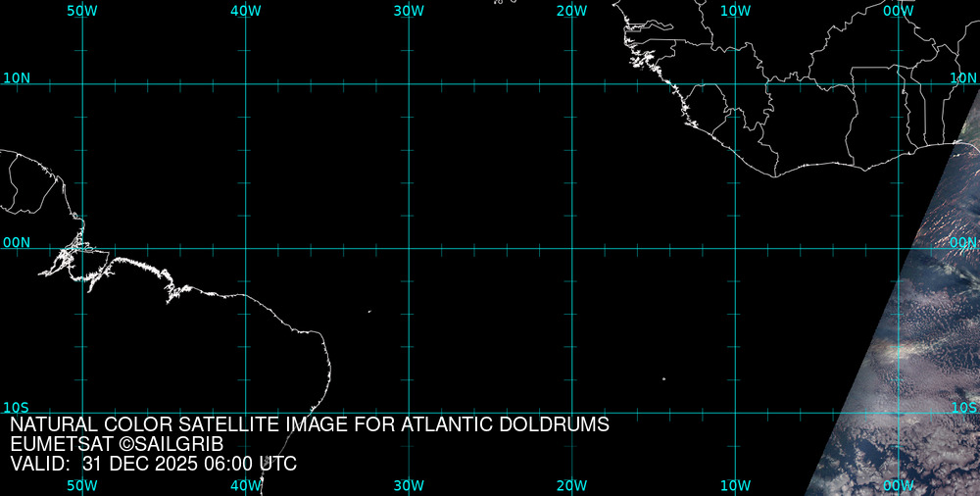The image size is (980, 496).
Task: Click the 10N and 20W grid intersection
Action: pos(571,83)
